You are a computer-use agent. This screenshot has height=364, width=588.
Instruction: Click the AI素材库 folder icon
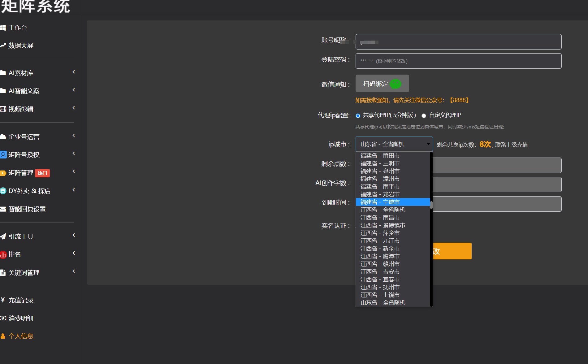[3, 73]
